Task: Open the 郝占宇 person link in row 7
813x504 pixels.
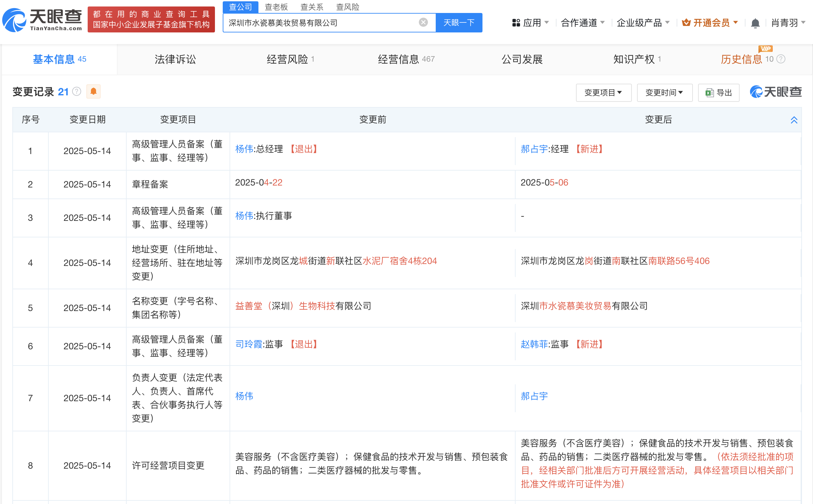Action: coord(534,396)
